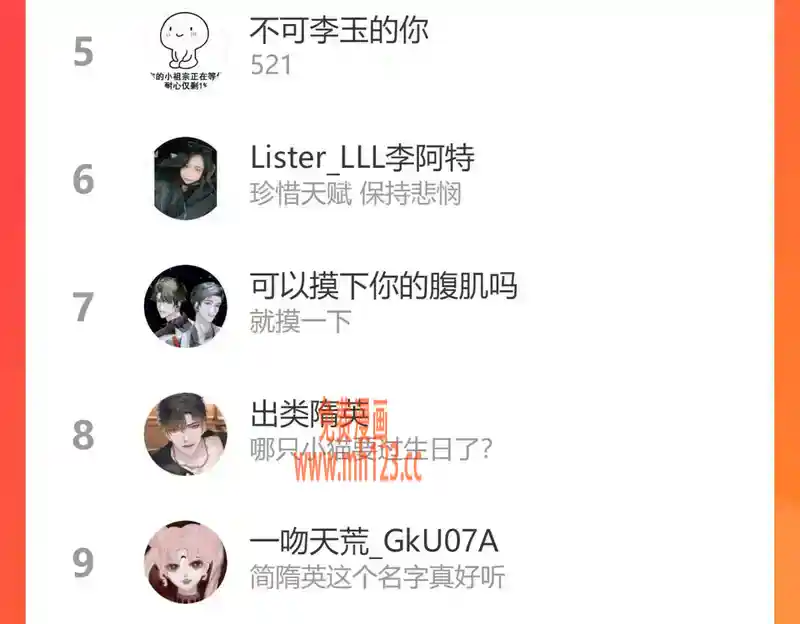Tap the signature 简隋英这个名字真好听
The image size is (800, 624).
click(x=378, y=577)
